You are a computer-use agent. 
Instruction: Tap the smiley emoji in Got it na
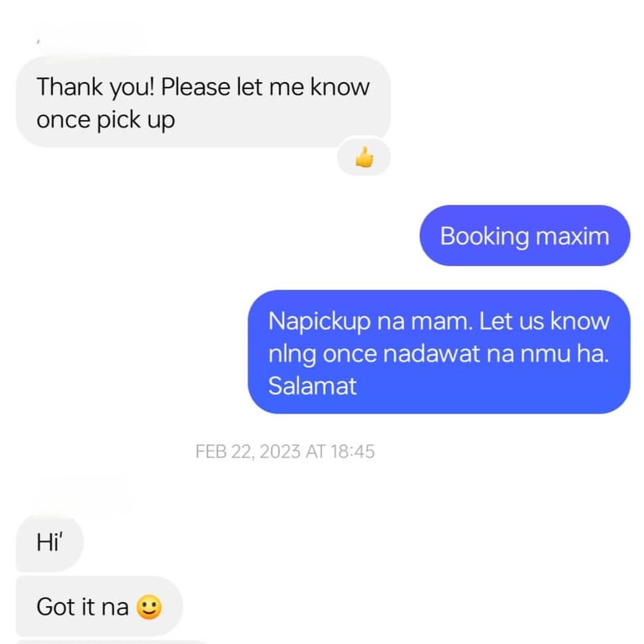point(149,606)
